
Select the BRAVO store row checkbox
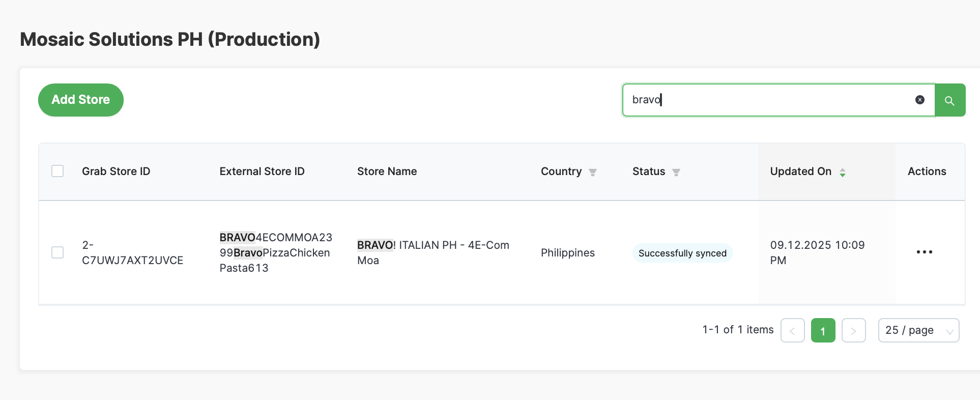[57, 252]
